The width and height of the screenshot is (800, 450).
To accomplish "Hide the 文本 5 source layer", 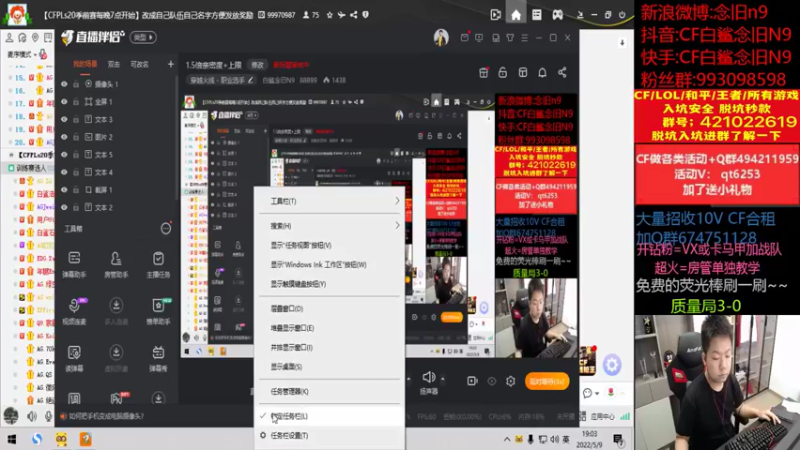I will (64, 155).
